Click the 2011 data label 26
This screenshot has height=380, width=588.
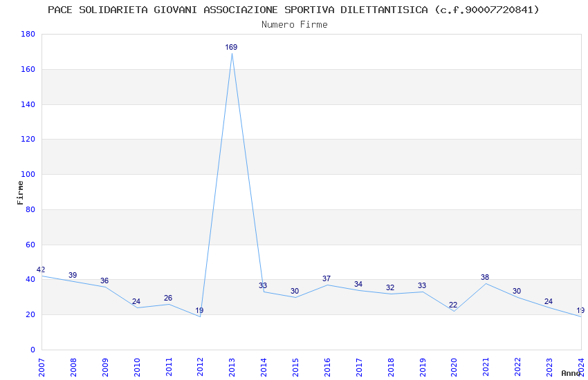tap(168, 298)
